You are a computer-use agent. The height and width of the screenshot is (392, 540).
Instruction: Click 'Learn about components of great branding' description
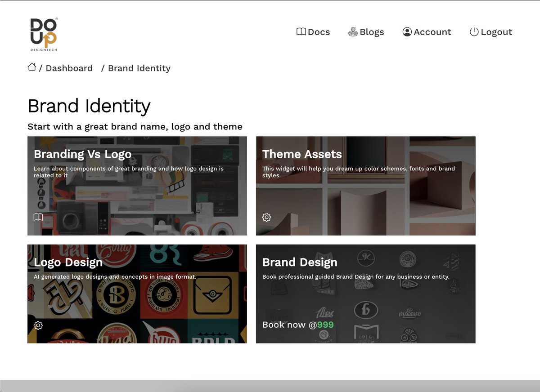(x=129, y=172)
